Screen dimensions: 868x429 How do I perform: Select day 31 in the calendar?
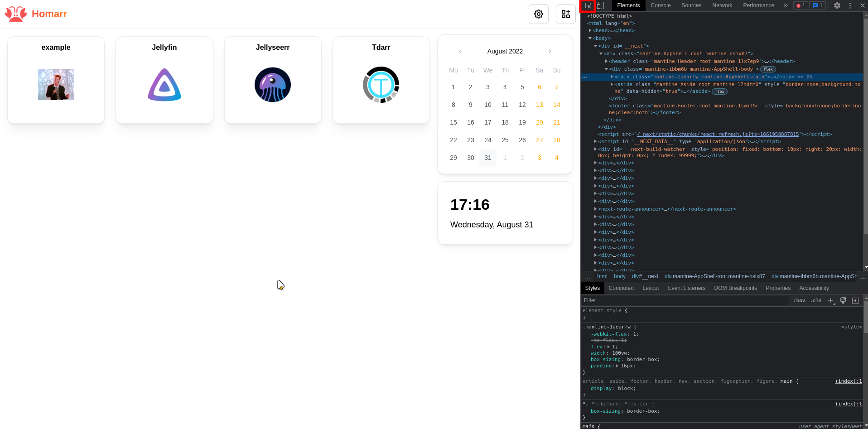(488, 158)
